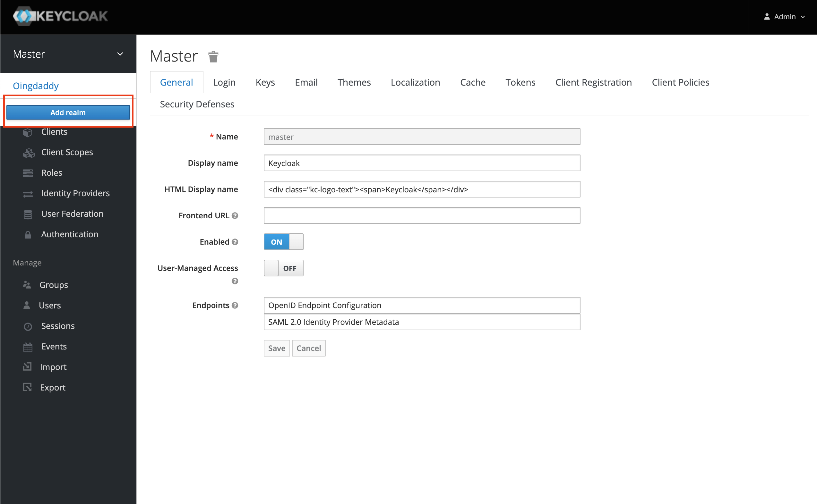Image resolution: width=817 pixels, height=504 pixels.
Task: Click the trash icon next to Master
Action: [213, 57]
